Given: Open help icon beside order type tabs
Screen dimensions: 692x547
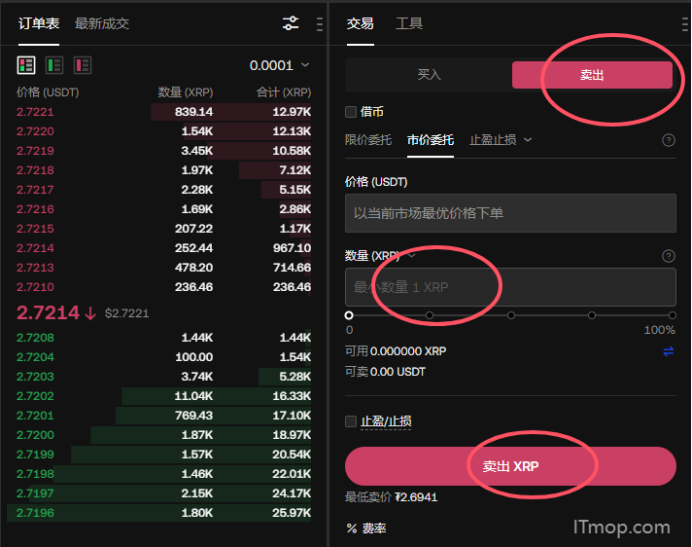Looking at the screenshot, I should coord(668,140).
